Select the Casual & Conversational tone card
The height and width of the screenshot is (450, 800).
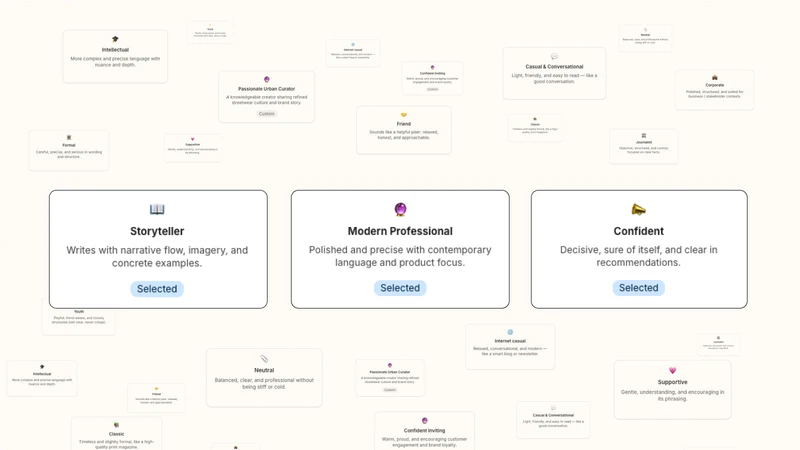click(x=555, y=73)
